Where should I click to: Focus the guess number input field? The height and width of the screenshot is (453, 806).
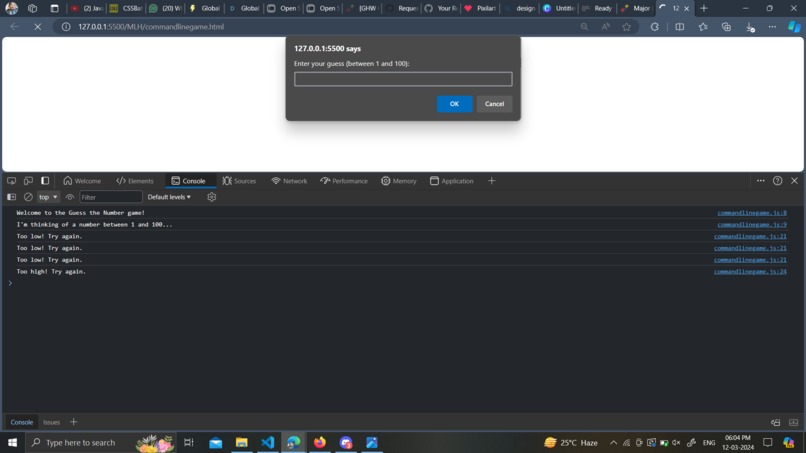pos(403,79)
